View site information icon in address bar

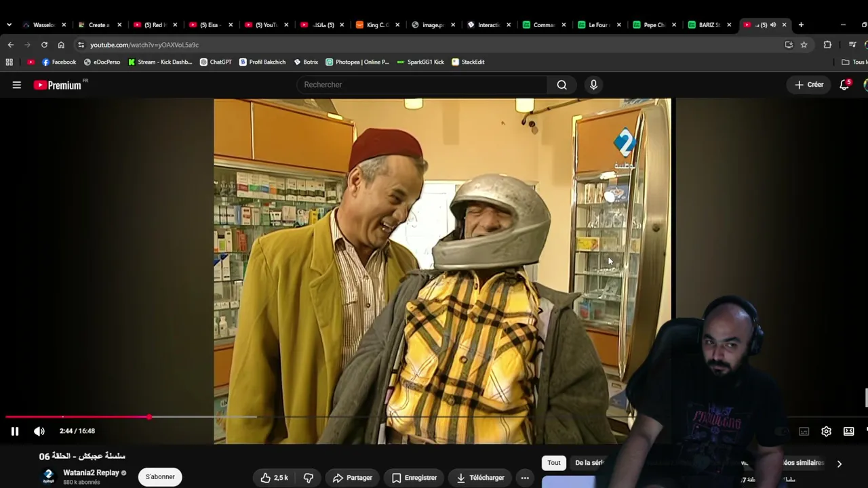(x=81, y=45)
